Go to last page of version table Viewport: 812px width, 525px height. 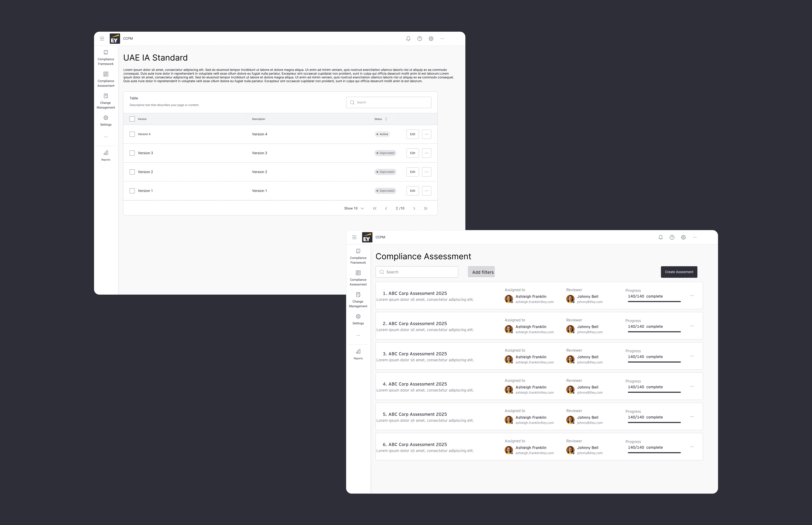pos(426,208)
